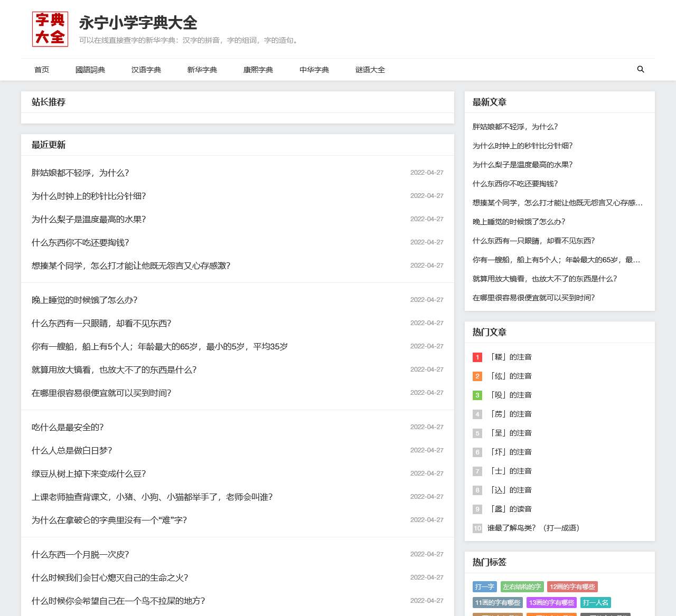Click the red 字典大全 site logo
Viewport: 676px width, 616px height.
[50, 29]
